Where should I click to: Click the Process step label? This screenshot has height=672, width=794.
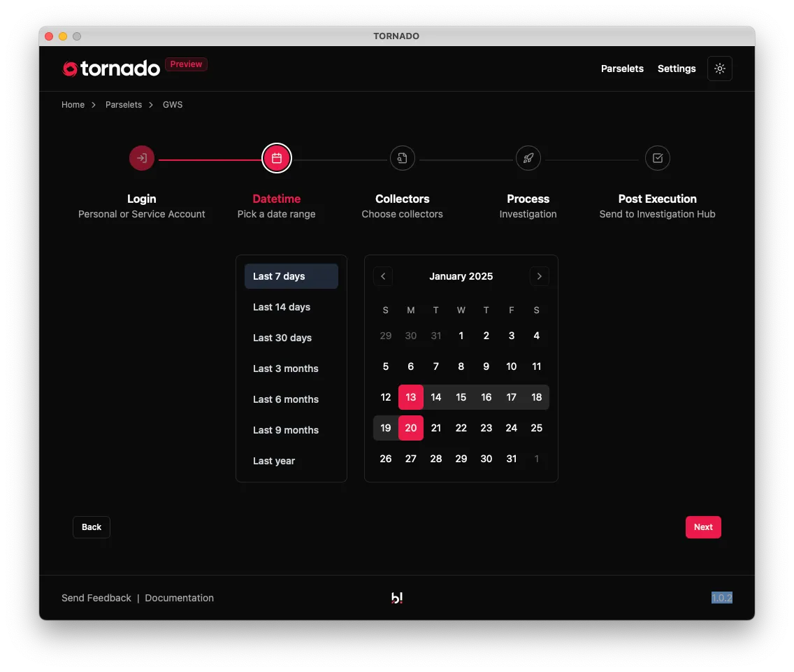pos(528,199)
